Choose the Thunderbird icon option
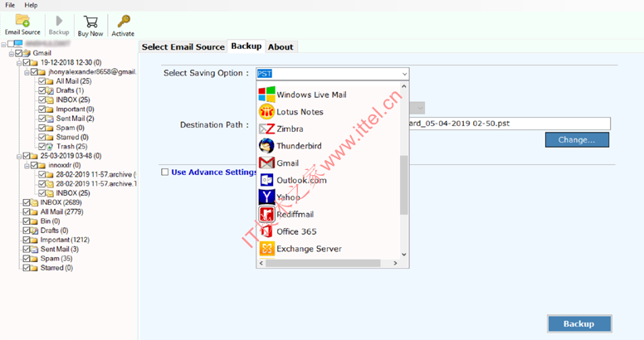The image size is (644, 340). click(x=266, y=146)
